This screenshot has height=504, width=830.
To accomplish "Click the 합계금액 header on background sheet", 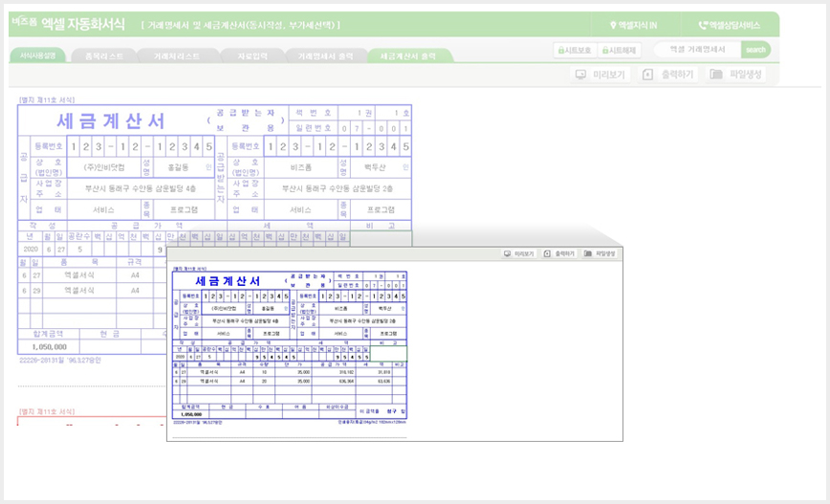I will (49, 334).
